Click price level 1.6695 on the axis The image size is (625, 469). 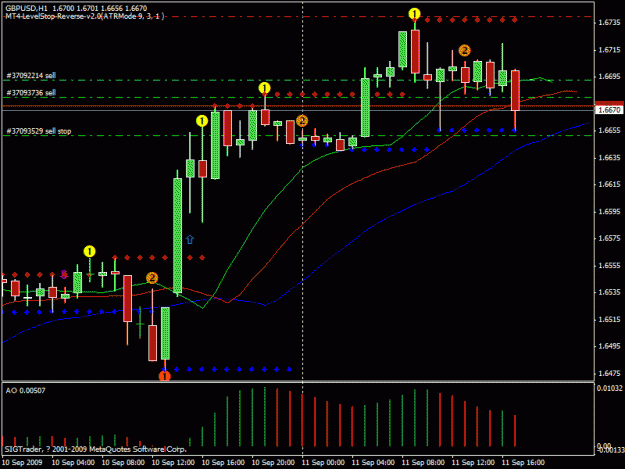click(610, 77)
